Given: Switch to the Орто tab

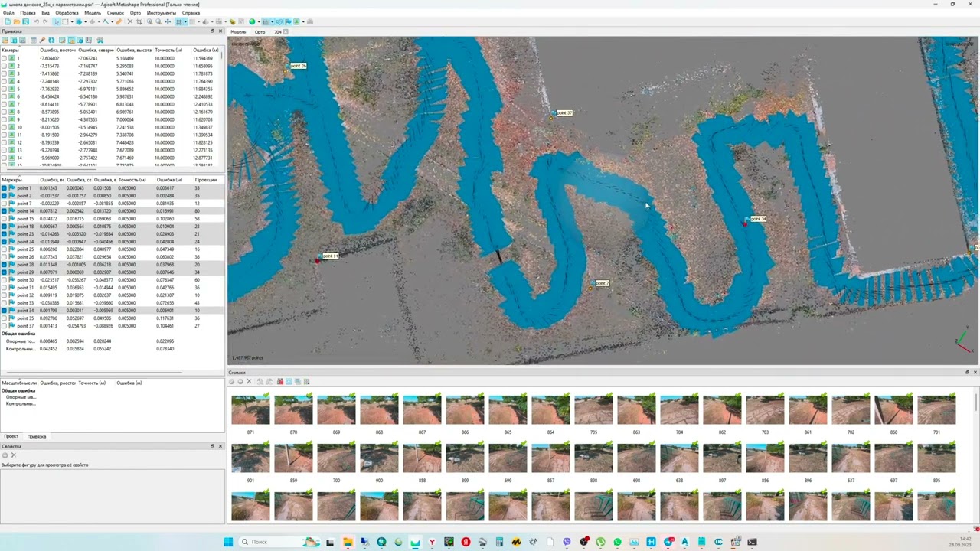Looking at the screenshot, I should click(260, 32).
